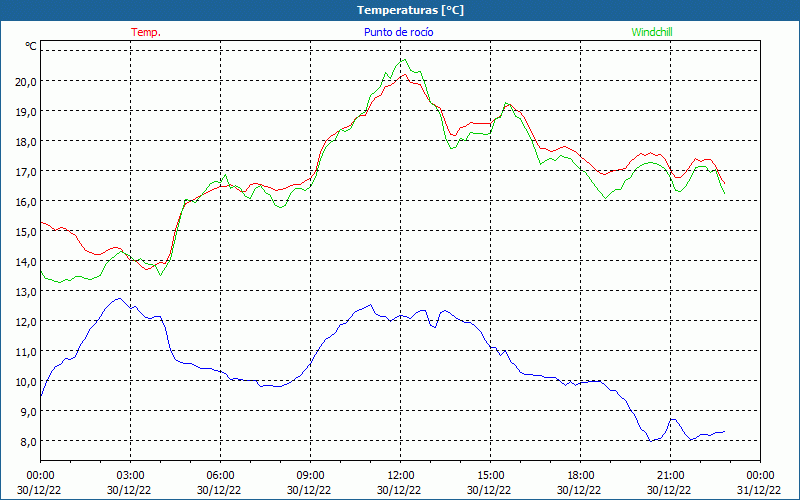This screenshot has height=500, width=800.
Task: Select the red Temp. legend label
Action: 146,32
